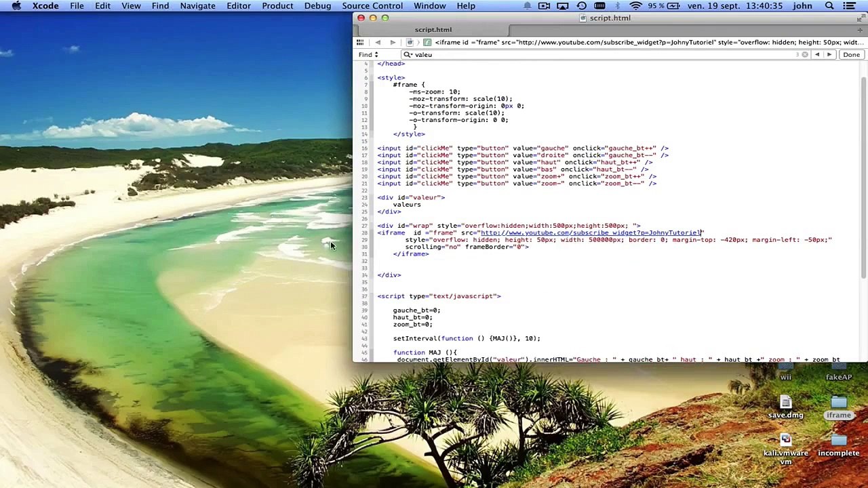The height and width of the screenshot is (488, 868).
Task: Click Time Machine menu bar icon
Action: click(581, 6)
